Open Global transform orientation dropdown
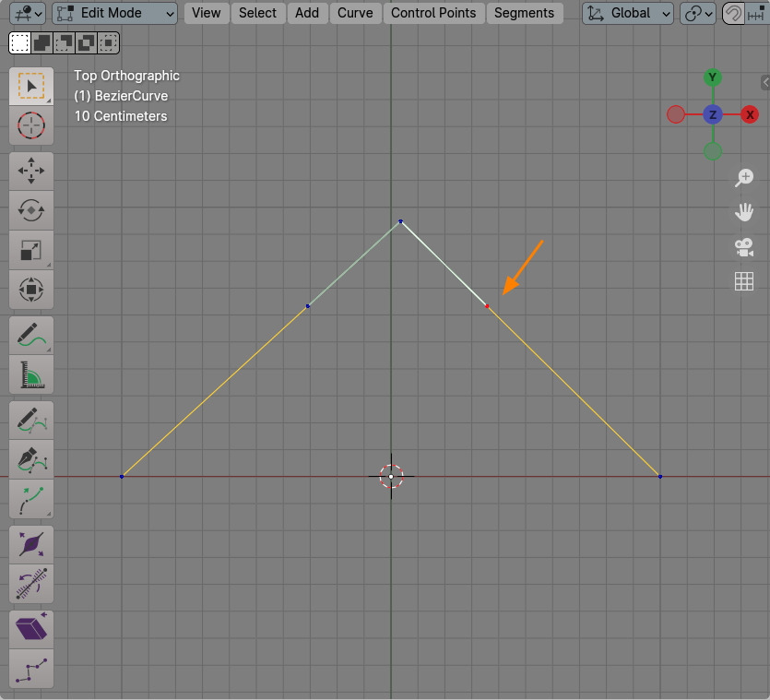Viewport: 770px width, 700px height. pos(628,13)
